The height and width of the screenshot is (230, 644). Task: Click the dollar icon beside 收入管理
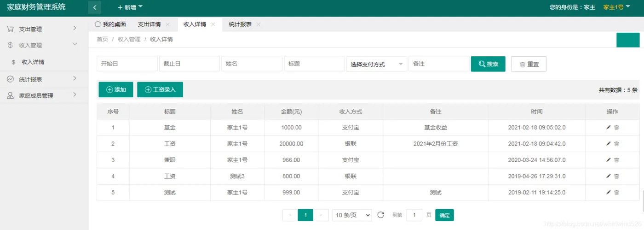[10, 45]
